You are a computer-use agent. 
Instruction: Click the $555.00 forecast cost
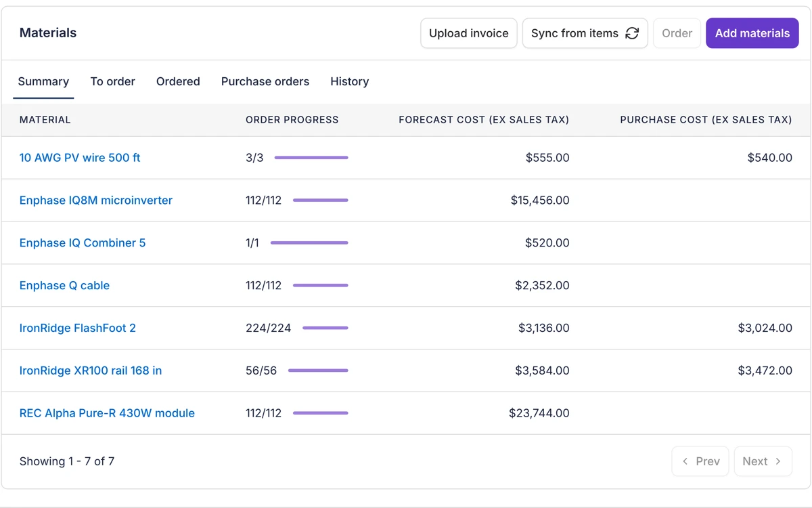point(547,158)
